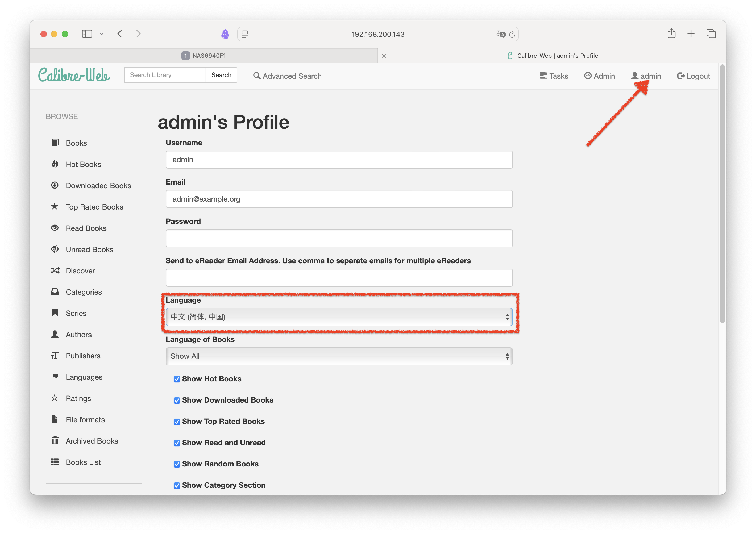The width and height of the screenshot is (756, 534).
Task: Click the Calibre-Web logo
Action: [74, 75]
